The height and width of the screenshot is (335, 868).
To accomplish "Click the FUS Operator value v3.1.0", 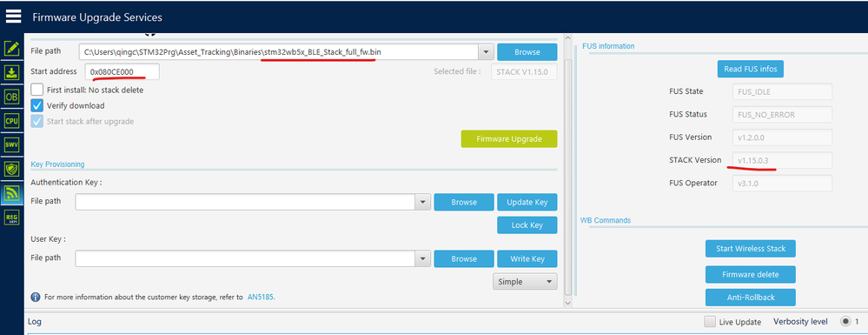I will click(782, 183).
